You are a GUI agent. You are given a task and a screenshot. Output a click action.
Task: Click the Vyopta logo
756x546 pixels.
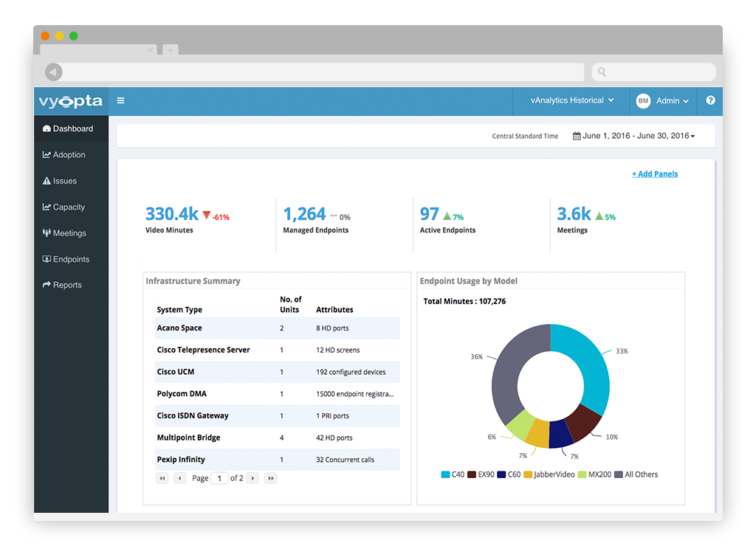click(x=70, y=101)
